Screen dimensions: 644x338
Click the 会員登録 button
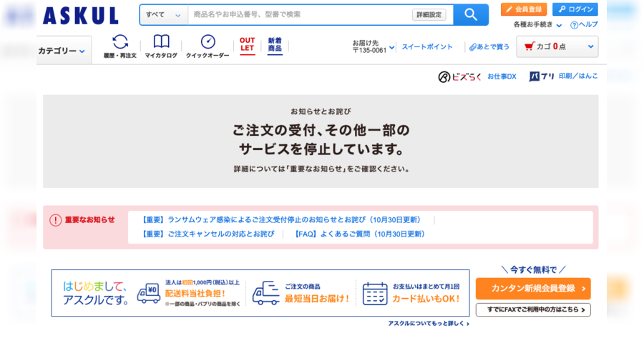(x=524, y=9)
